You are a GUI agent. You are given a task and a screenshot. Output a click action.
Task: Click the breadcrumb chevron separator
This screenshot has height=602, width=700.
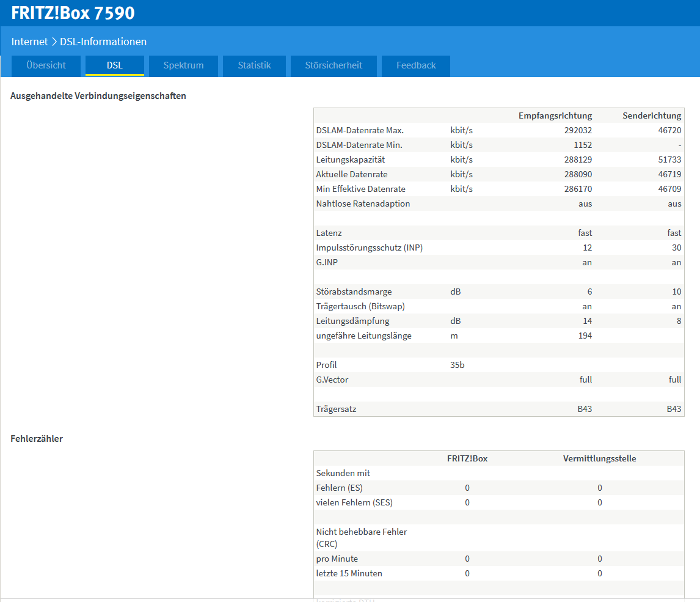54,42
